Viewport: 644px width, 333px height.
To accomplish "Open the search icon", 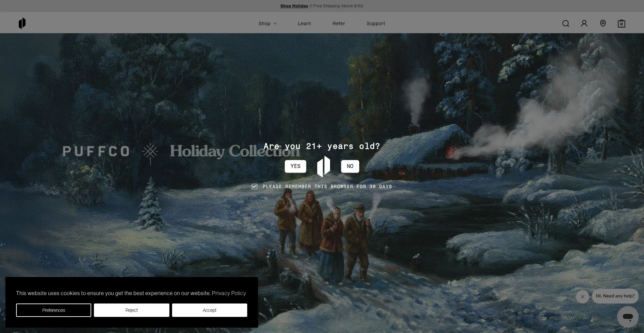I will (x=566, y=23).
